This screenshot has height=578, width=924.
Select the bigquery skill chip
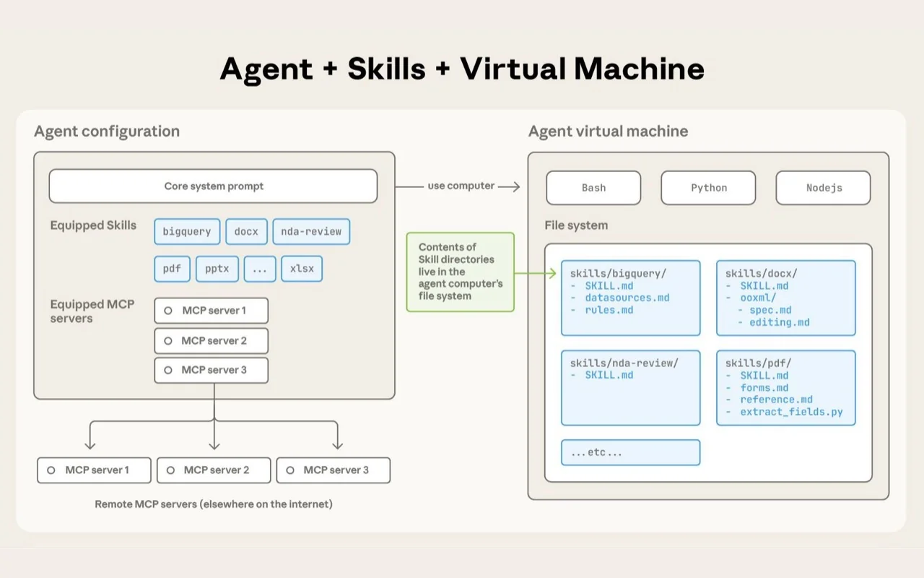coord(186,232)
